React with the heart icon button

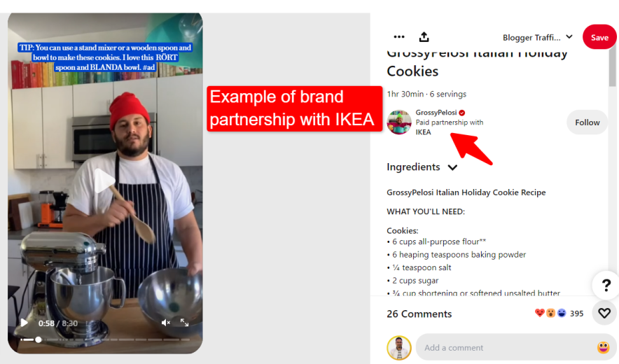point(604,313)
